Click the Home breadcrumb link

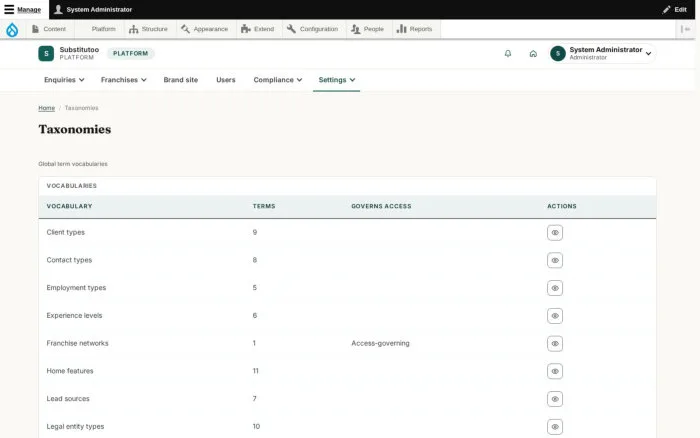[46, 108]
